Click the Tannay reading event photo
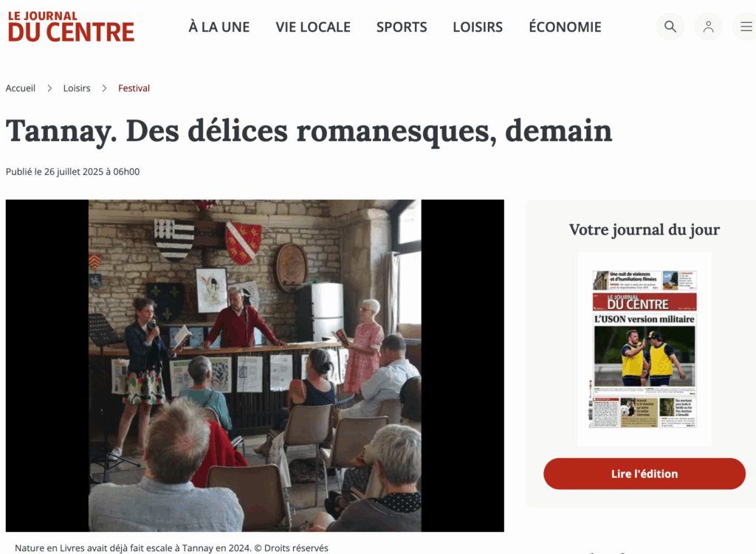This screenshot has width=756, height=554. coord(255,366)
